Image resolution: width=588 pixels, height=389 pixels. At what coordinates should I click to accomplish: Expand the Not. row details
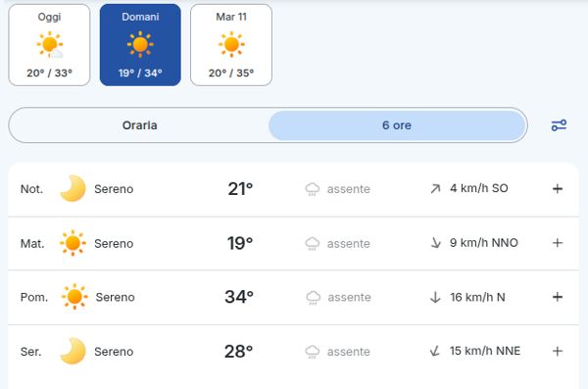tap(558, 189)
